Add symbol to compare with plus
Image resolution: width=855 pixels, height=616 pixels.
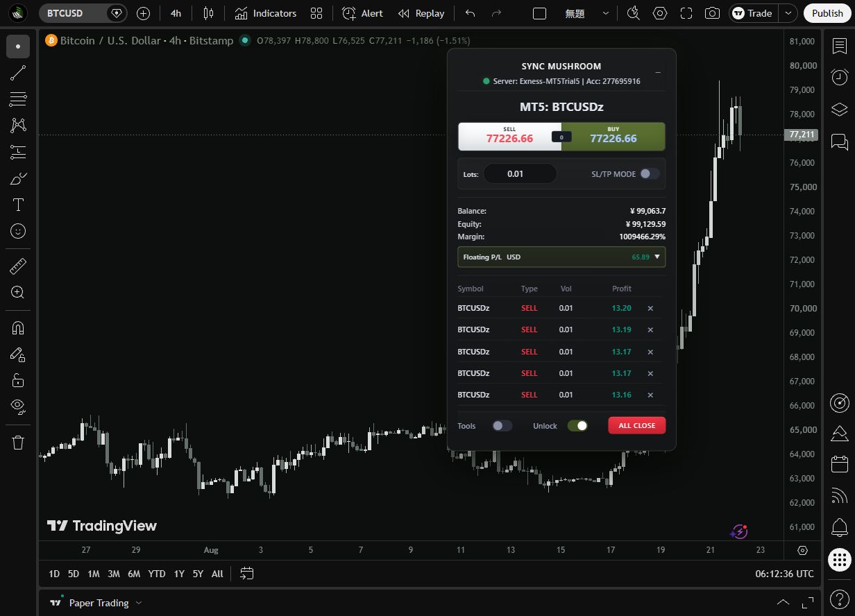143,13
